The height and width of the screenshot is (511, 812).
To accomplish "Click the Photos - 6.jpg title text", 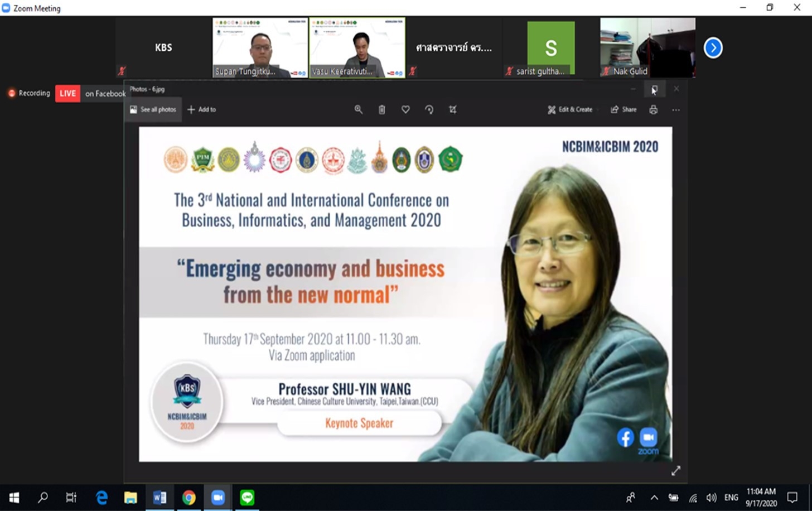I will tap(147, 89).
